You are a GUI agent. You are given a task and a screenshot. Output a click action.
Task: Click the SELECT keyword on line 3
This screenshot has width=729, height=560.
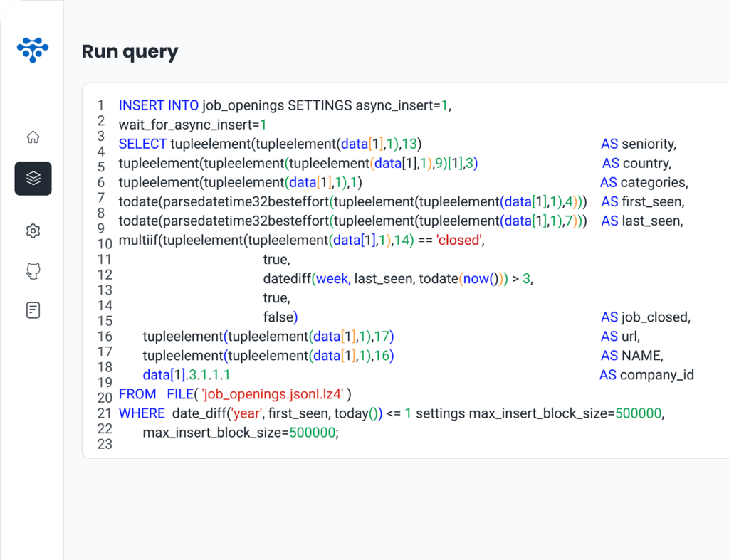tap(143, 143)
